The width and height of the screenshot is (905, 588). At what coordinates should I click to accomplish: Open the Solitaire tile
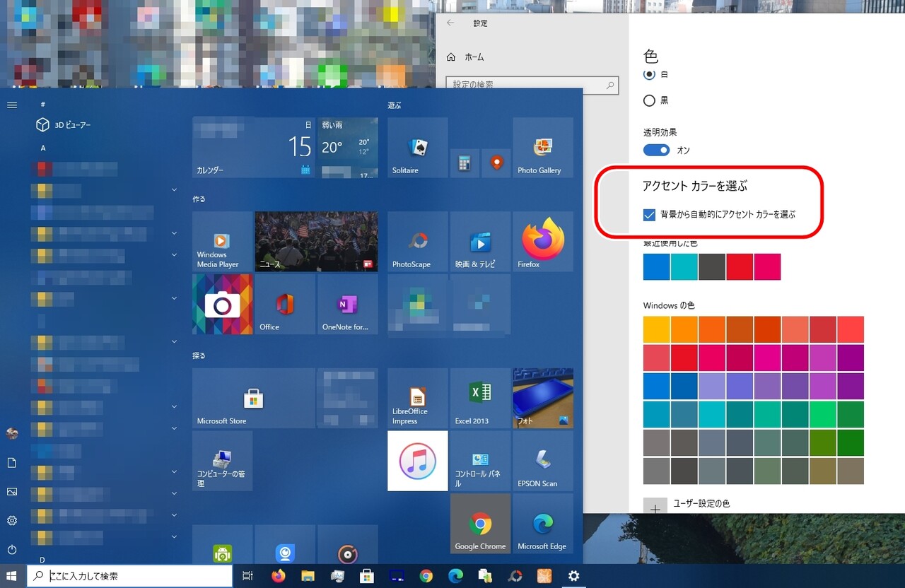pyautogui.click(x=418, y=148)
